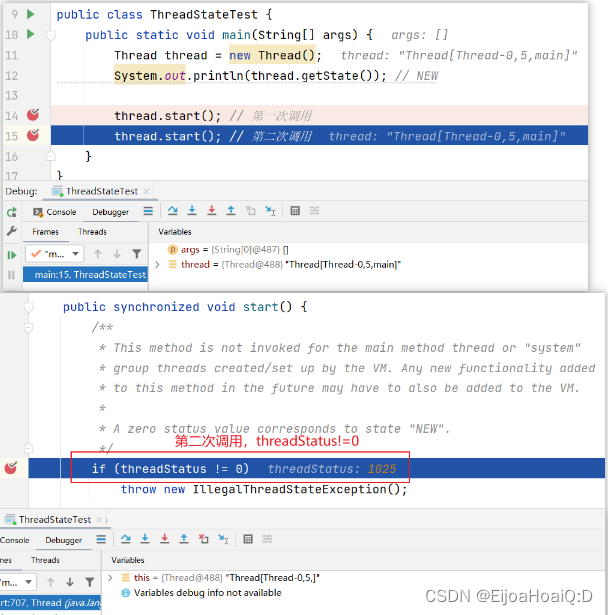Switch to Console tab in upper debugger
This screenshot has height=615, width=608.
point(55,212)
